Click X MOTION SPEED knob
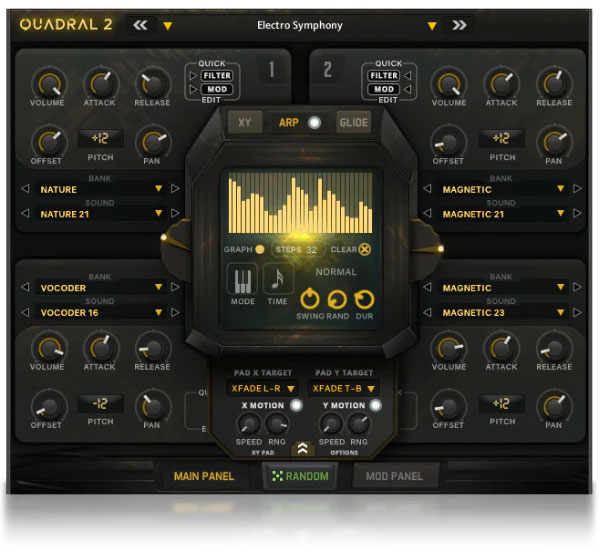The width and height of the screenshot is (600, 550). point(249,424)
